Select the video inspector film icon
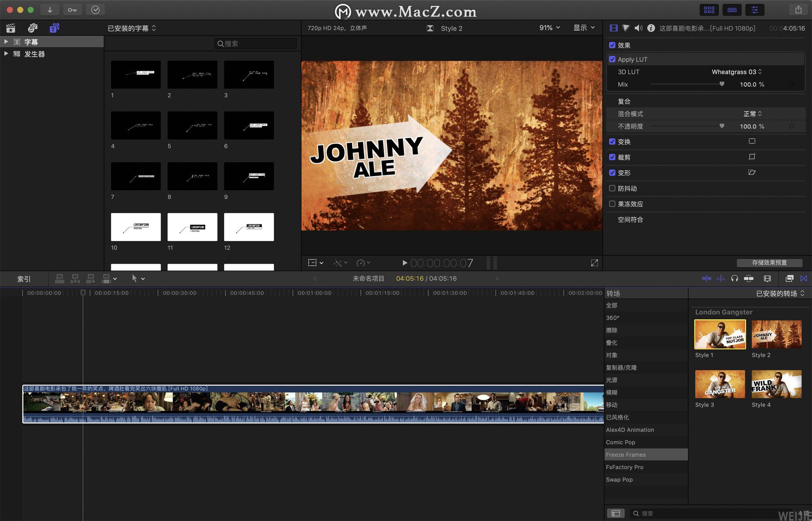Image resolution: width=812 pixels, height=521 pixels. pyautogui.click(x=614, y=28)
